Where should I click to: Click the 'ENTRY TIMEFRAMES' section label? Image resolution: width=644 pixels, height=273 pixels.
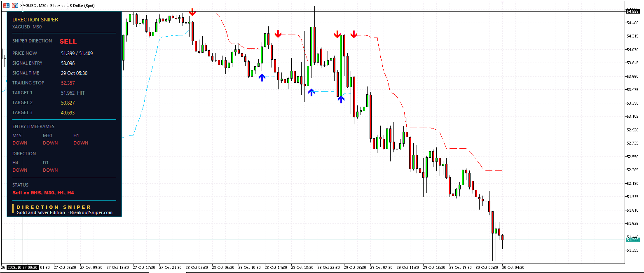click(33, 126)
